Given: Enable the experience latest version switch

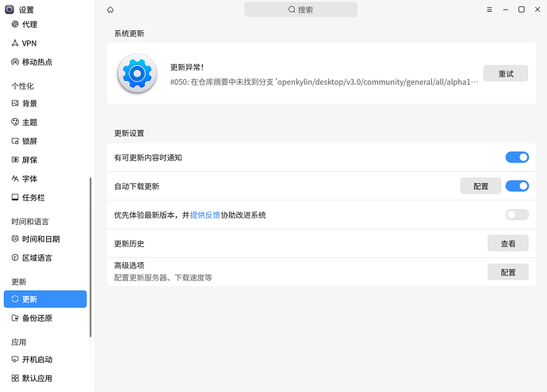Looking at the screenshot, I should coord(517,215).
